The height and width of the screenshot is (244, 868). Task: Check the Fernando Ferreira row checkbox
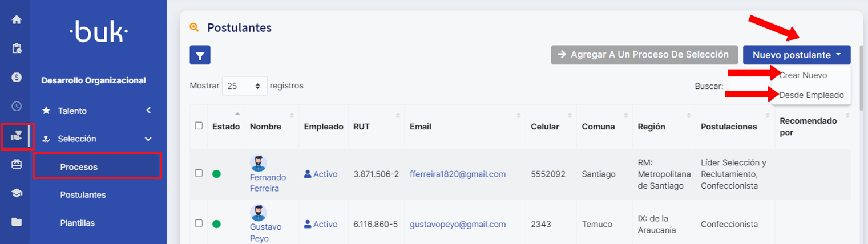199,173
